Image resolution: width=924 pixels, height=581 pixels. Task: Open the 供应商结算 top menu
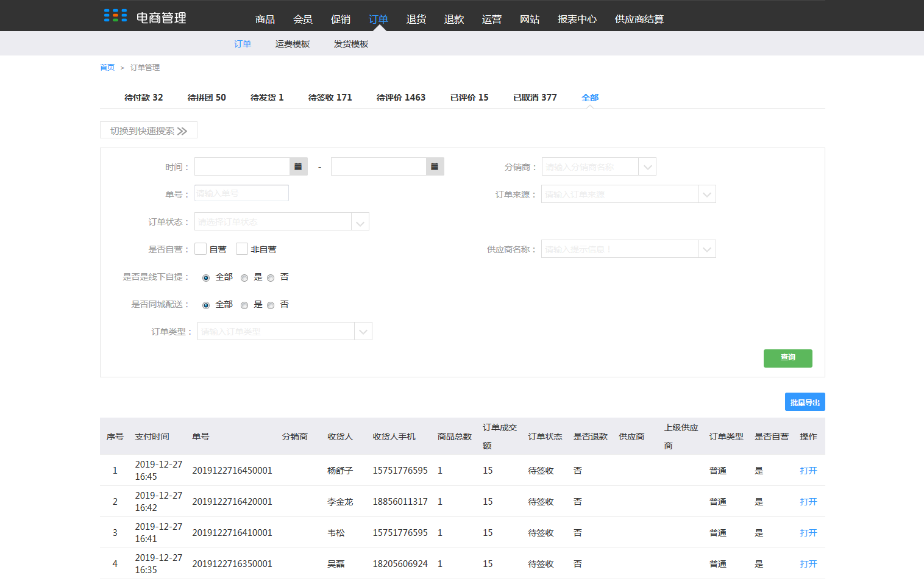pos(639,19)
